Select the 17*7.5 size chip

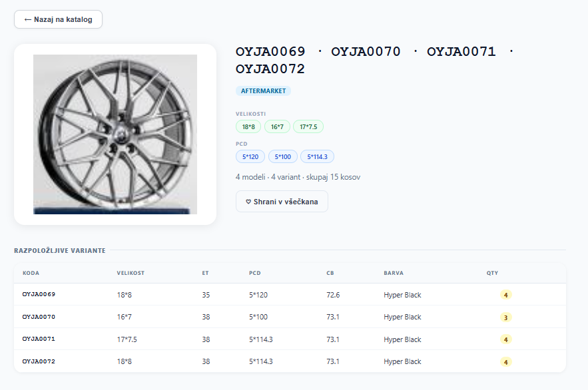pyautogui.click(x=308, y=126)
